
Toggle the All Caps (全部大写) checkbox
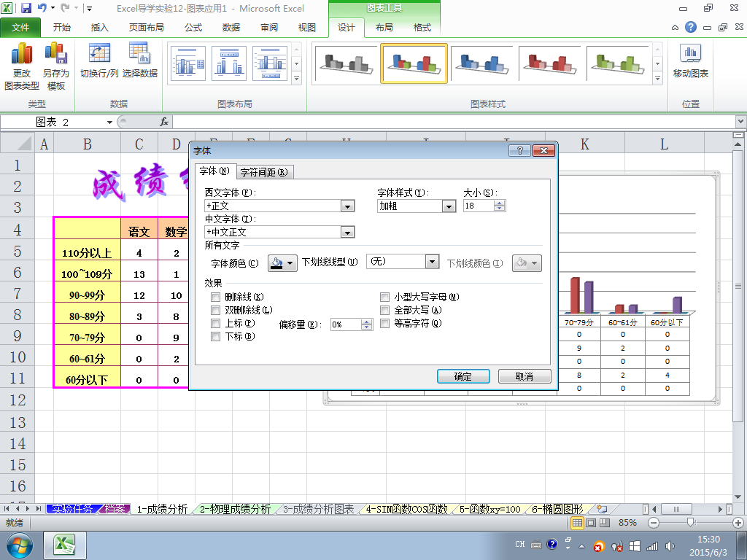(385, 310)
